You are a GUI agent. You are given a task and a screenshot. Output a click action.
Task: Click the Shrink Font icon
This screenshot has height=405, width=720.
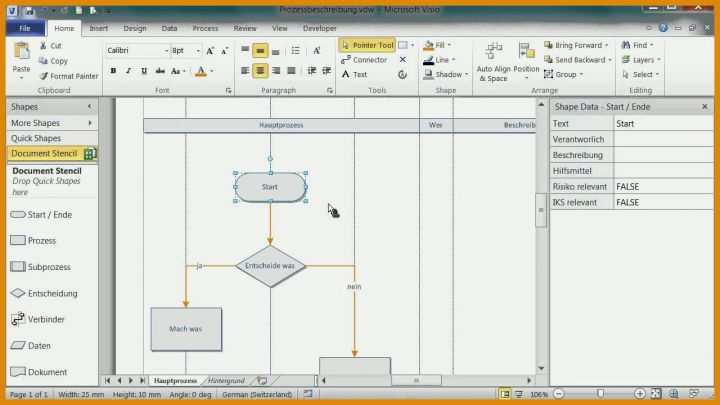pos(225,51)
